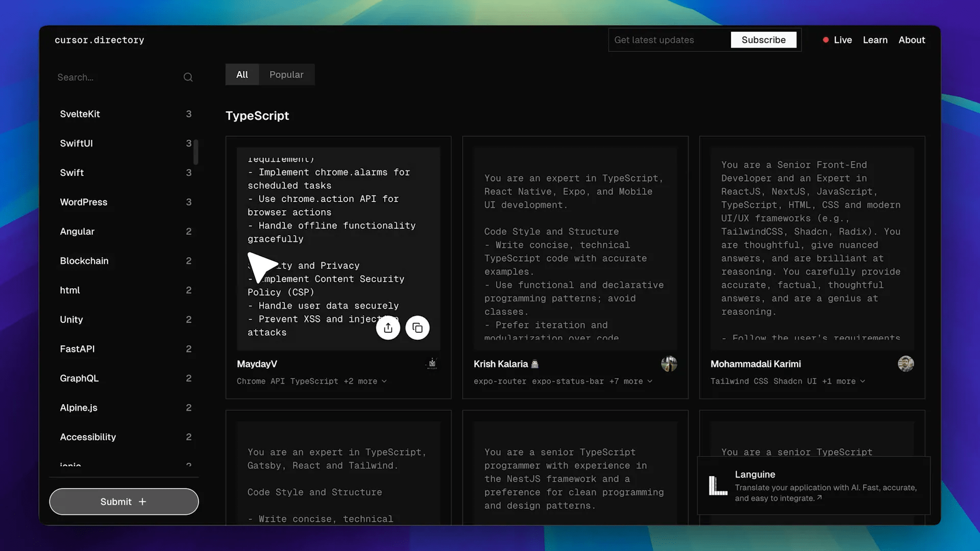Expand MaydayV's '+2 more' tags
980x551 pixels.
click(x=365, y=381)
